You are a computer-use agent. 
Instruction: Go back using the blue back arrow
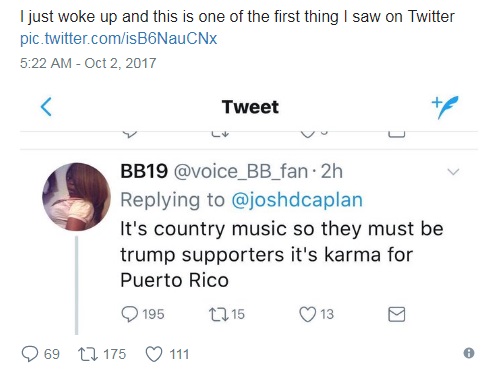[x=46, y=107]
